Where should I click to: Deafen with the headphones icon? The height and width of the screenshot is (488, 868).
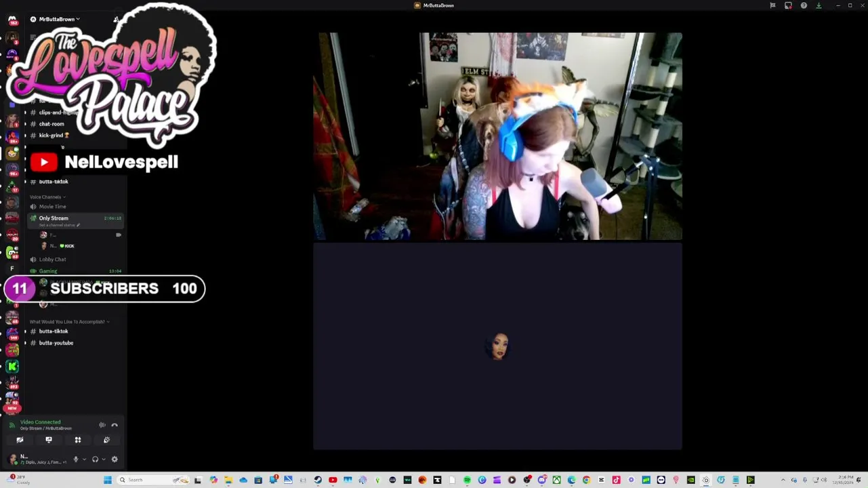95,460
